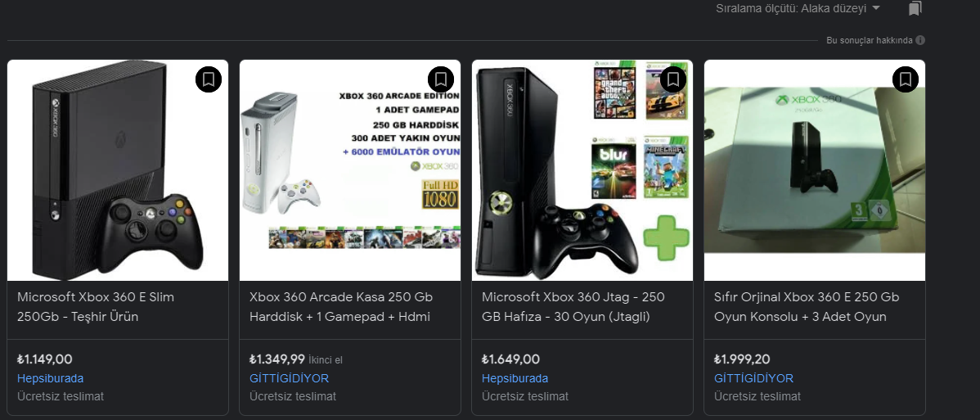Viewport: 980px width, 420px height.
Task: Visit Hepsiburada seller for ₺1.149,00 item
Action: tap(50, 379)
